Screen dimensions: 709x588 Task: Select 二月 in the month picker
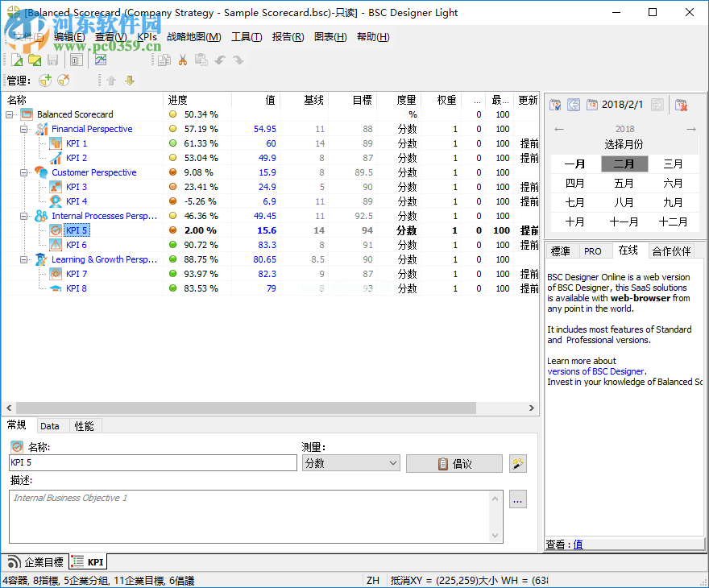tap(624, 164)
